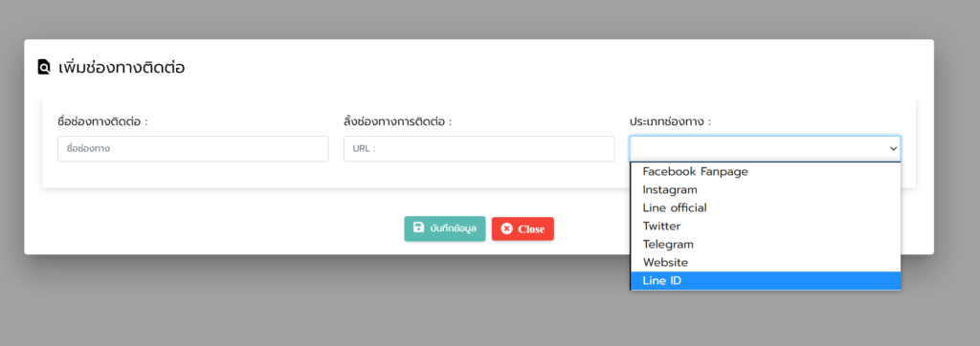Click the chevron arrow of ประเภทช่องทาง select

click(x=893, y=149)
